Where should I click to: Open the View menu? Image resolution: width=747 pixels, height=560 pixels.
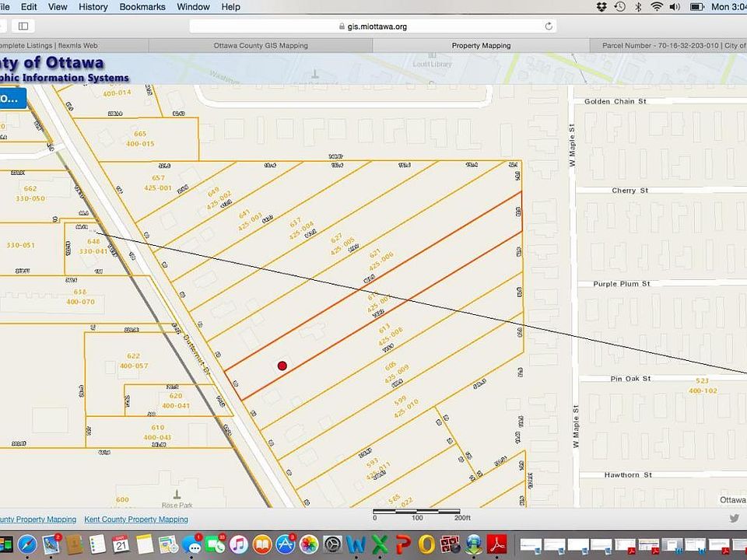coord(58,7)
